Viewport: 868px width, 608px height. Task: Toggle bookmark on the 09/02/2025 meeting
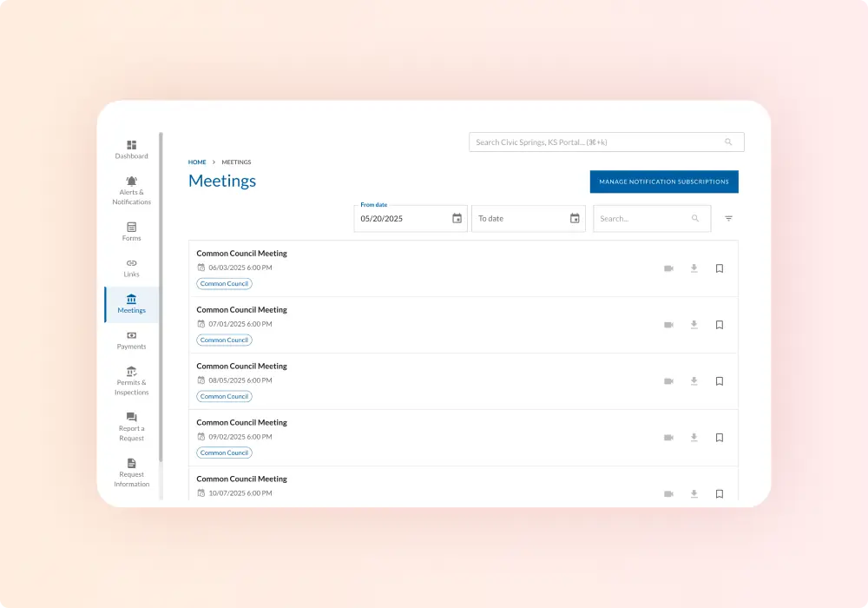(x=720, y=438)
